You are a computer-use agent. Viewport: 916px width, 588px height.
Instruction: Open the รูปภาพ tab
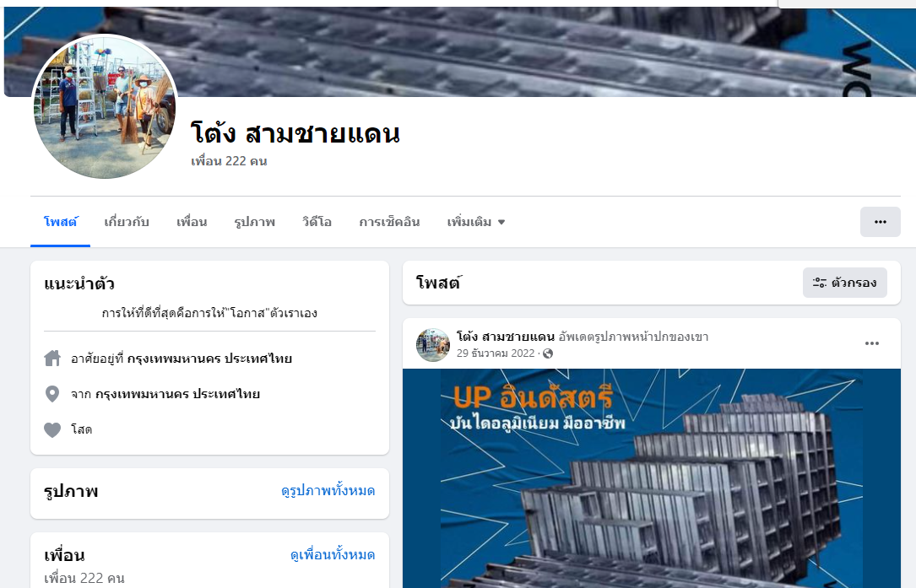[255, 222]
